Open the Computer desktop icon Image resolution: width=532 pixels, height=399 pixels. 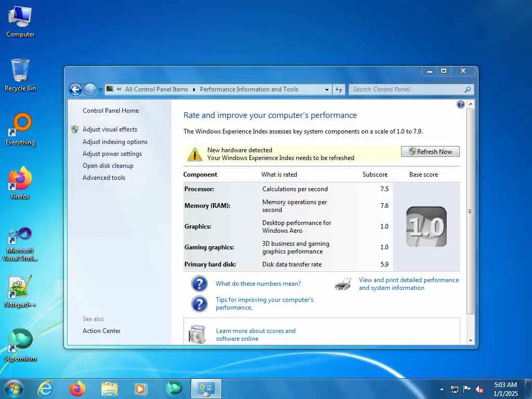(x=20, y=21)
